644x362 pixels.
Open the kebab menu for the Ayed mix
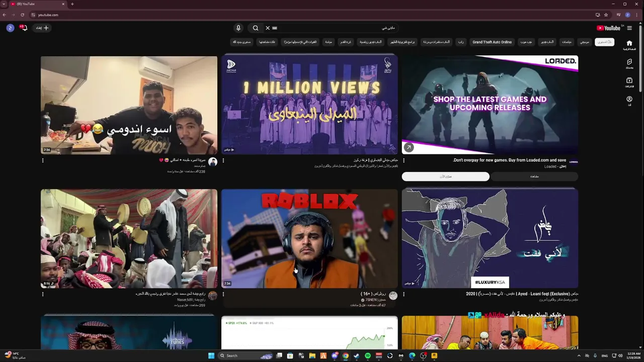click(404, 295)
